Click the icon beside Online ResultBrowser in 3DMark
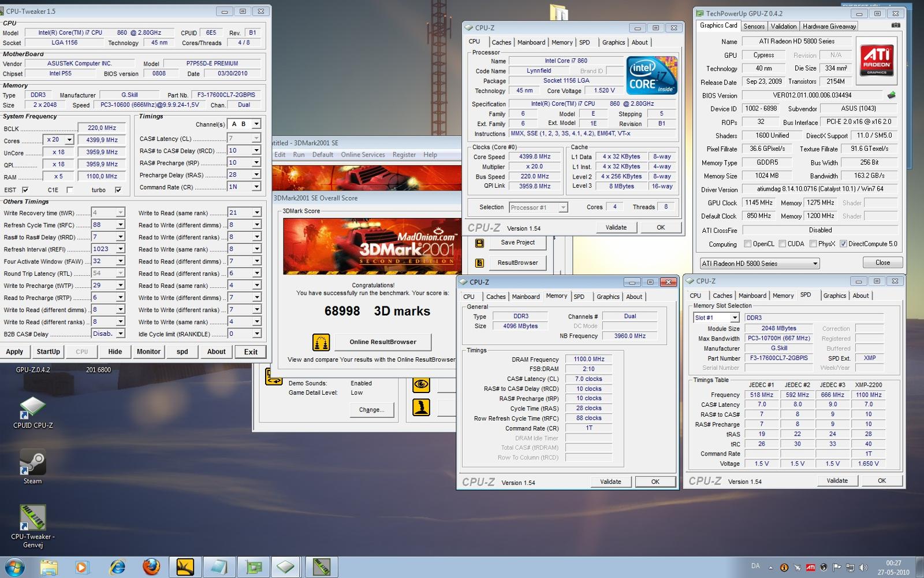 click(x=321, y=342)
